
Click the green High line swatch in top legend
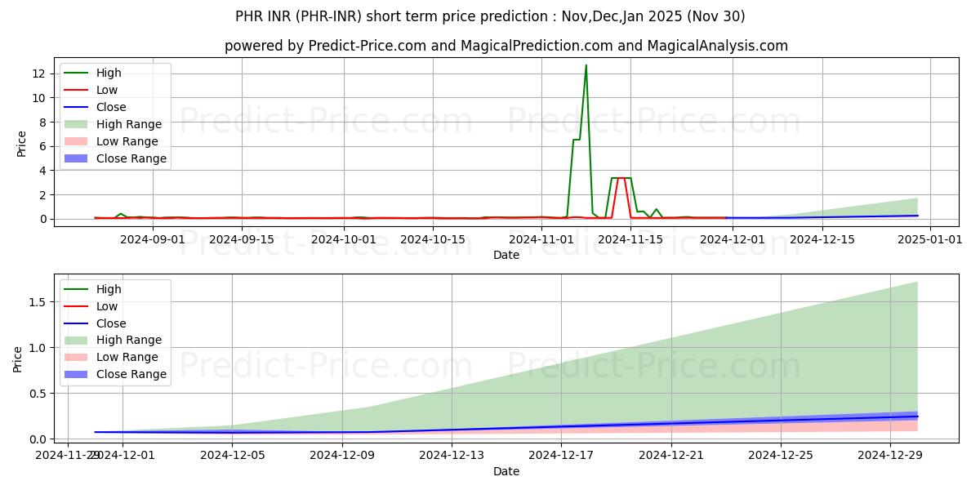78,73
